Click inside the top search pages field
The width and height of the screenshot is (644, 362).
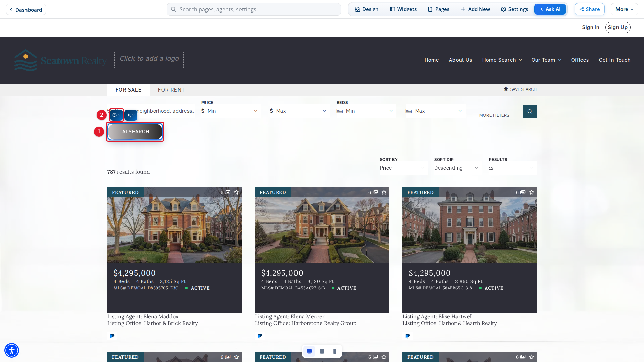tap(254, 9)
